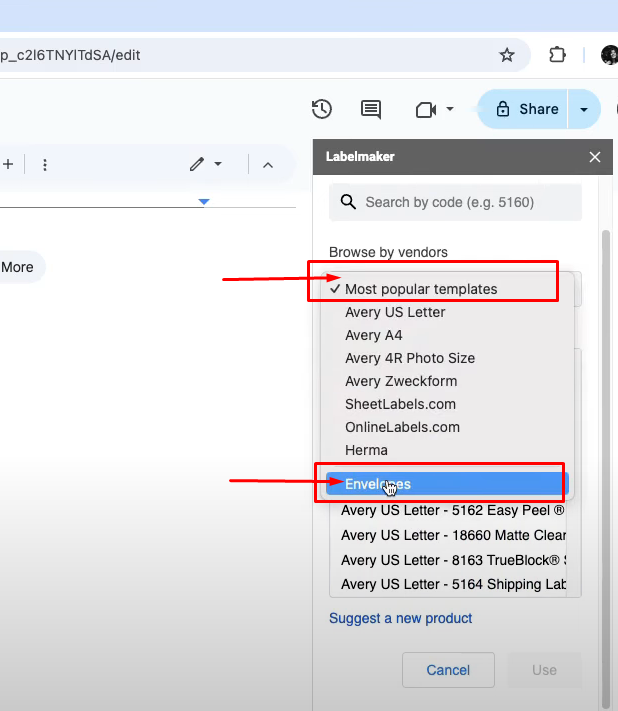This screenshot has height=711, width=618.
Task: Open Suggest a new product link
Action: click(400, 618)
